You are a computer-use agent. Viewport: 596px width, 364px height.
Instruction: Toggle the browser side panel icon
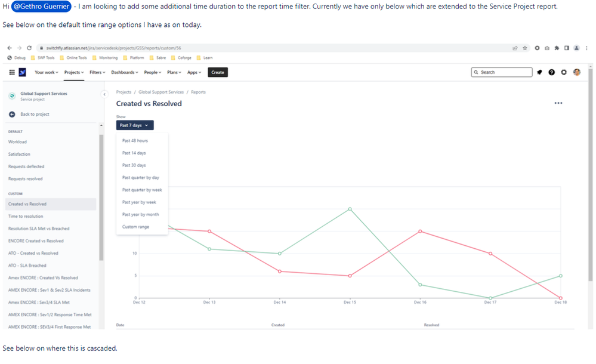pos(567,48)
